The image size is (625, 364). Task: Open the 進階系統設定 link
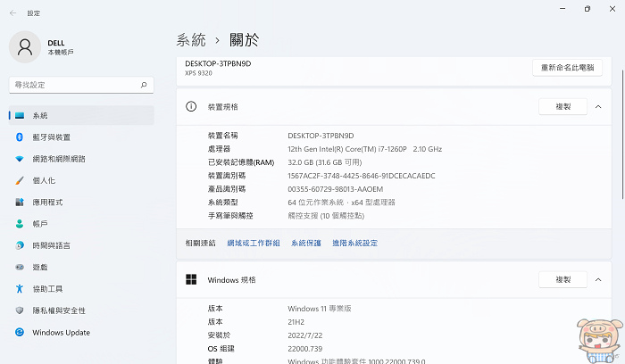[354, 243]
